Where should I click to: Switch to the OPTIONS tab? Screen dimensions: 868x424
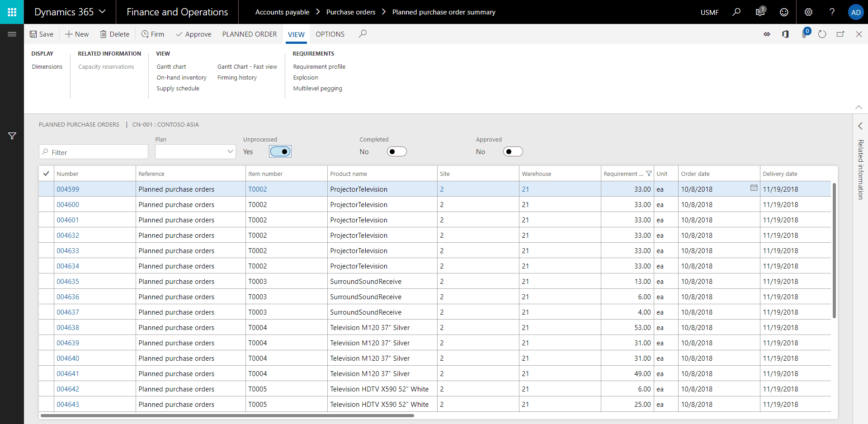point(330,34)
